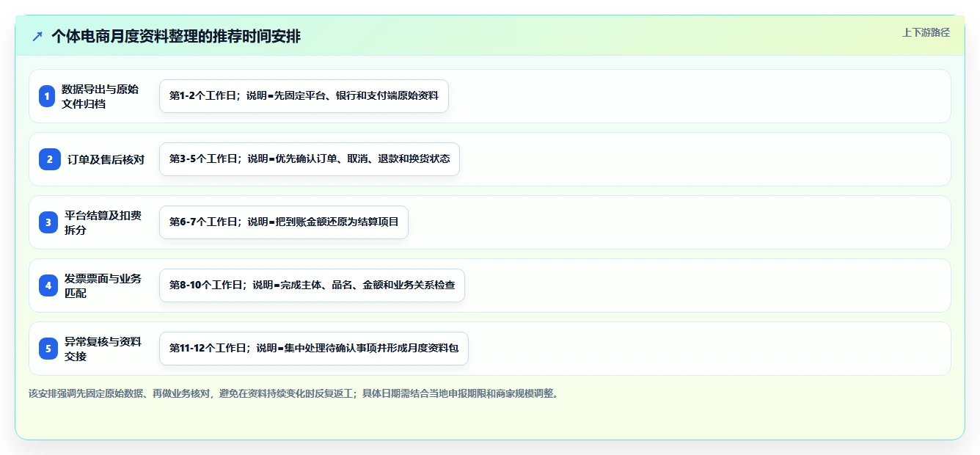Click the step 4 number badge
Viewport: 980px width, 455px height.
(x=48, y=285)
